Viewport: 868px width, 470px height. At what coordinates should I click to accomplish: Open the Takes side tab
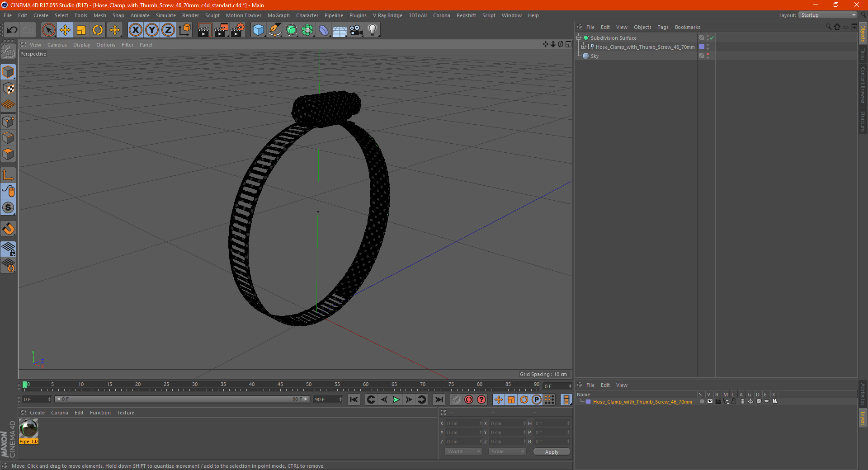pos(863,54)
